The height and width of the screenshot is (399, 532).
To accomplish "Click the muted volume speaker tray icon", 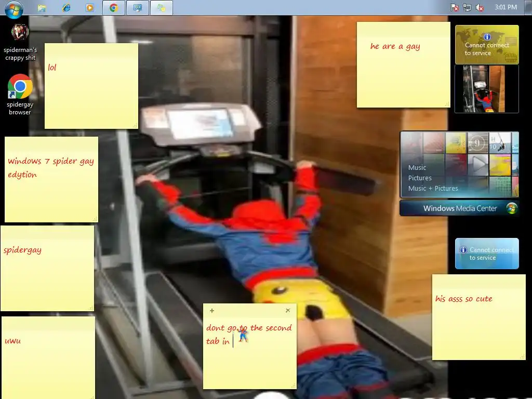I will coord(480,7).
